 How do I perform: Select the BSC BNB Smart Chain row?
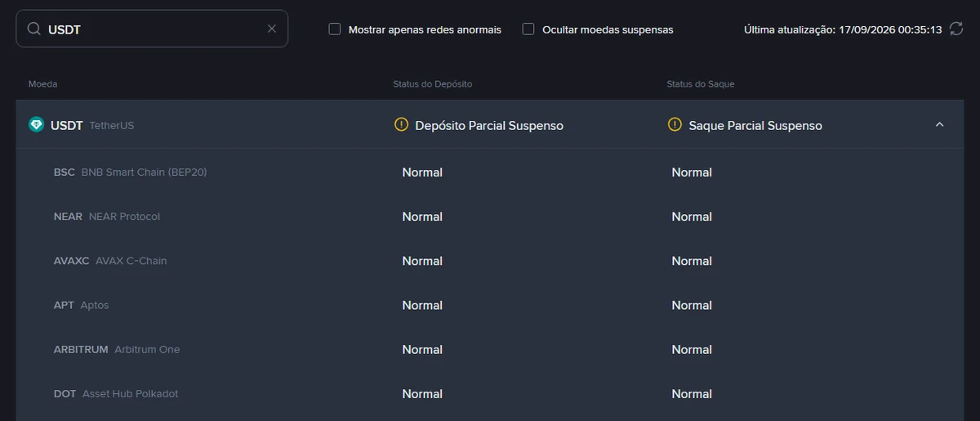[x=490, y=172]
